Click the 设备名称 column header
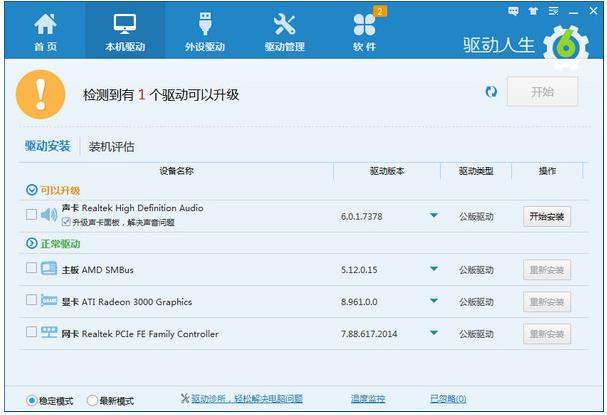The width and height of the screenshot is (607, 415). [177, 171]
